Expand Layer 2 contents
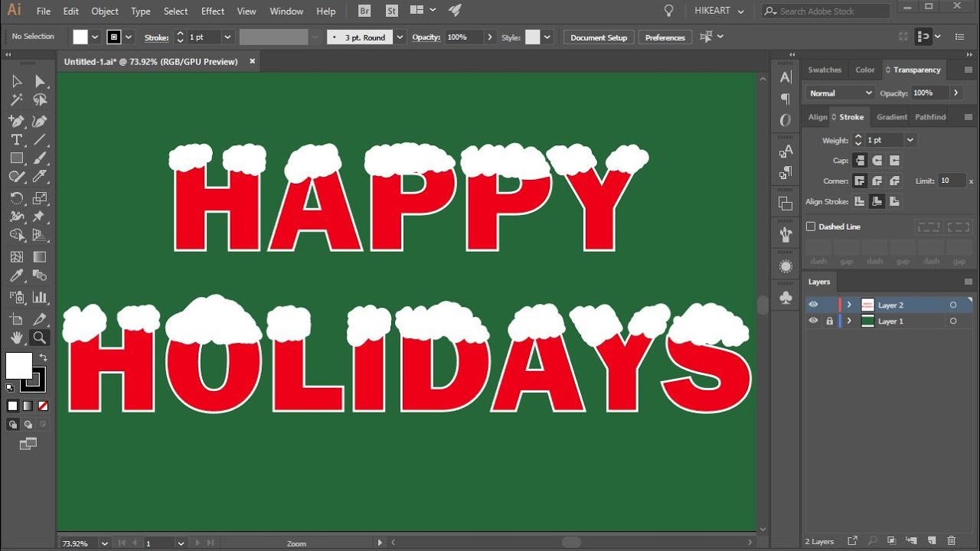This screenshot has width=980, height=551. pos(849,305)
